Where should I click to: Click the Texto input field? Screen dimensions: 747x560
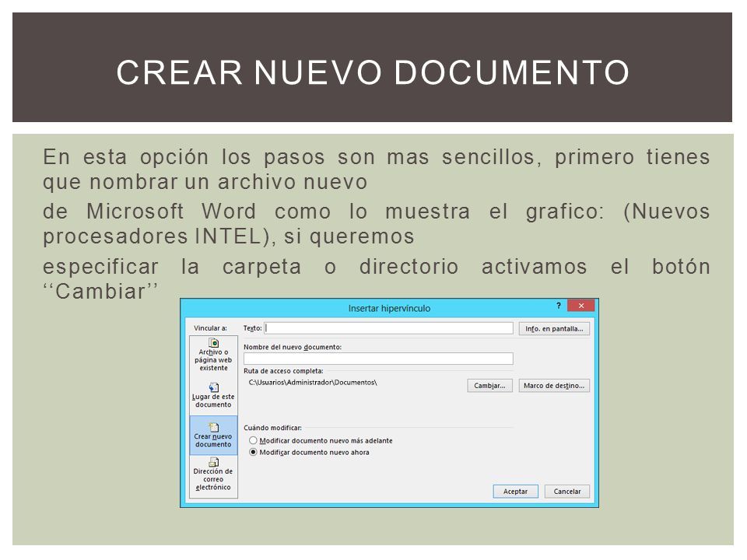(x=389, y=328)
